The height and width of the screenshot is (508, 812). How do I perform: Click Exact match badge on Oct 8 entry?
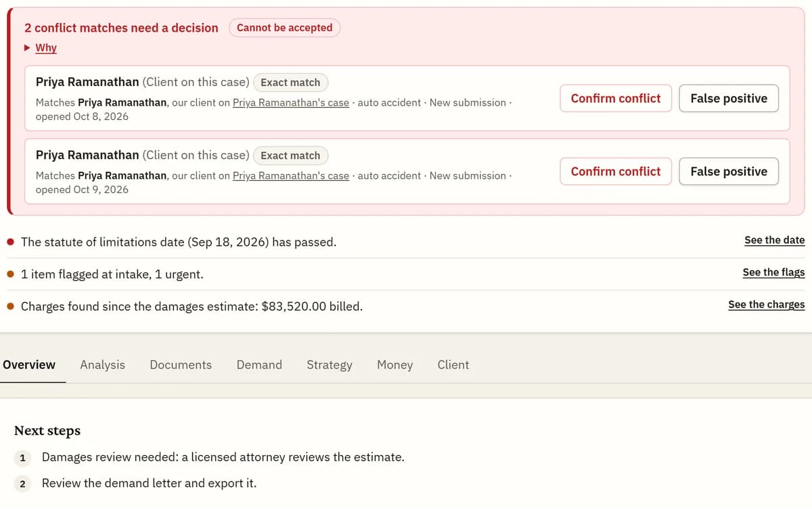click(290, 83)
